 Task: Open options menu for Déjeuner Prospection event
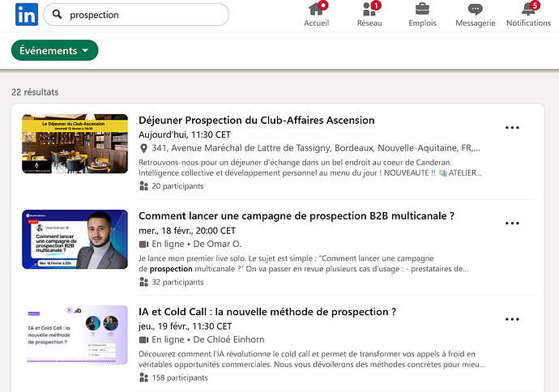512,127
